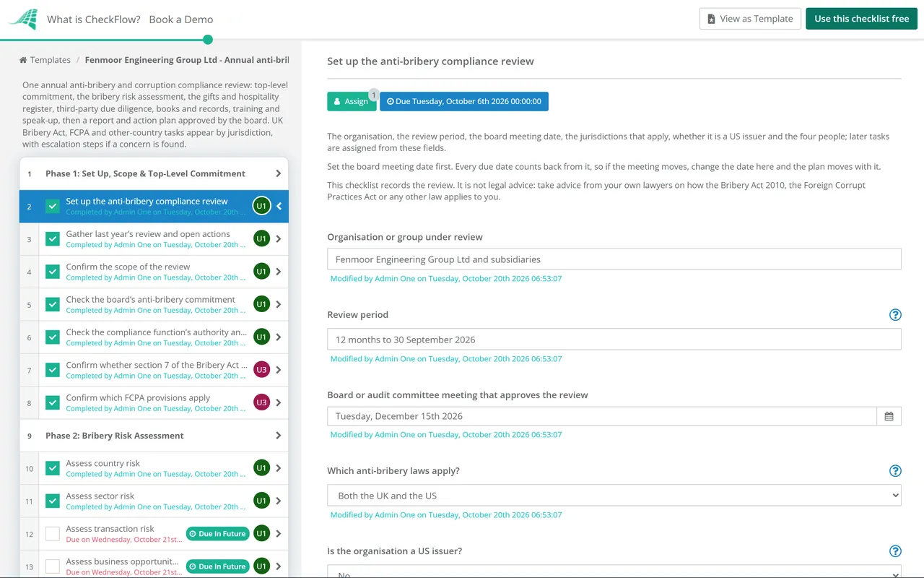Click U3 avatar on Confirm whether section 7 task
The height and width of the screenshot is (578, 924).
click(261, 370)
